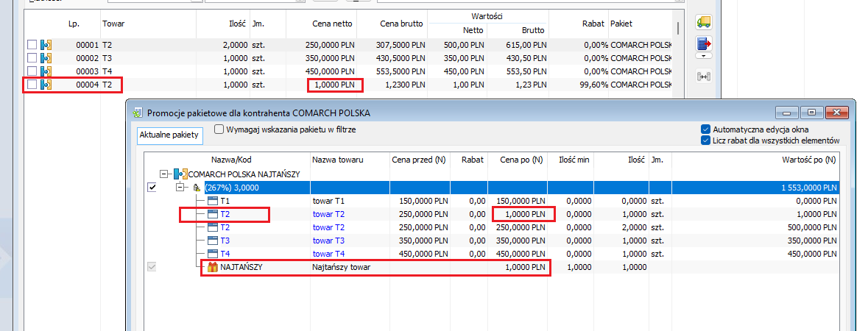
Task: Click the COMARCH POLSKA NAJTAŃSZY package icon
Action: pyautogui.click(x=180, y=174)
